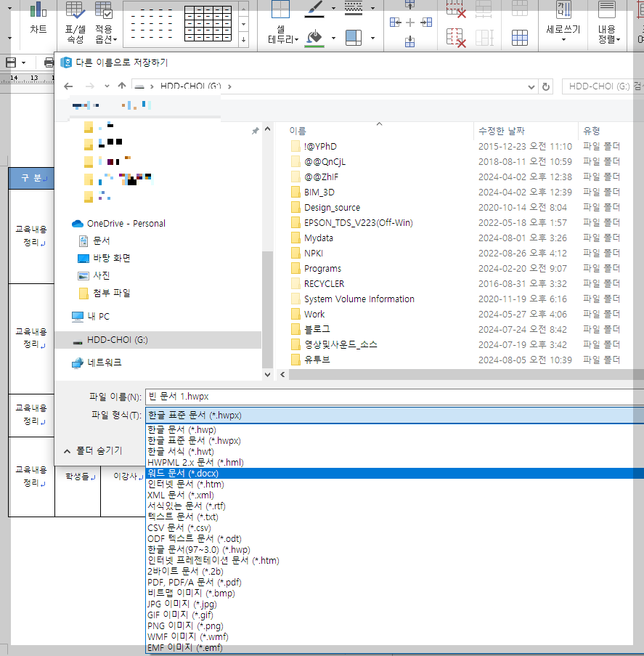Click the insert column right icon
Viewport: 644px width, 656px height.
[426, 23]
